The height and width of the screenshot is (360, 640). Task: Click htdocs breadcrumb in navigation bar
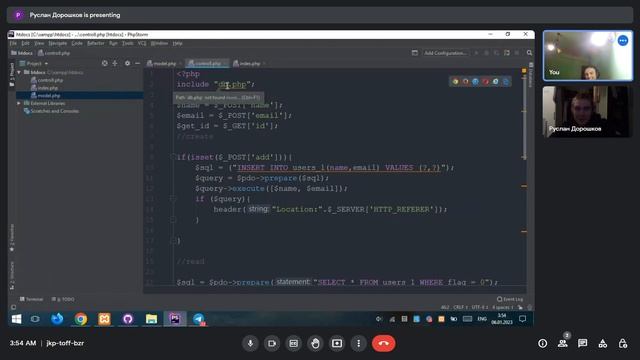pyautogui.click(x=22, y=53)
